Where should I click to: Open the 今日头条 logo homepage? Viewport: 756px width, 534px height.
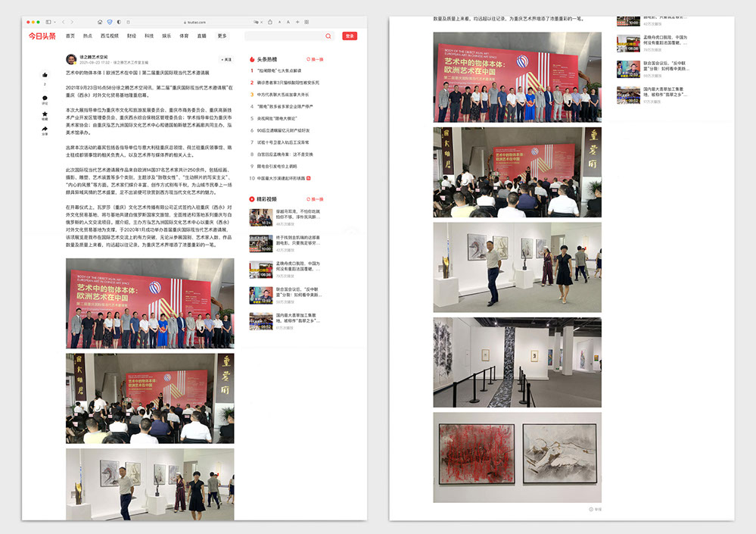tap(42, 36)
